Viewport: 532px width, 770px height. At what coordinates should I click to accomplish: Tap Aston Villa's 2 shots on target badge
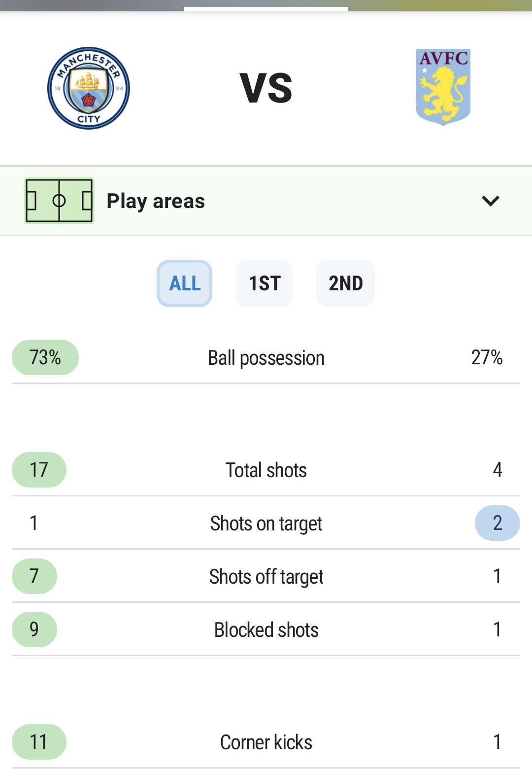[x=498, y=523]
